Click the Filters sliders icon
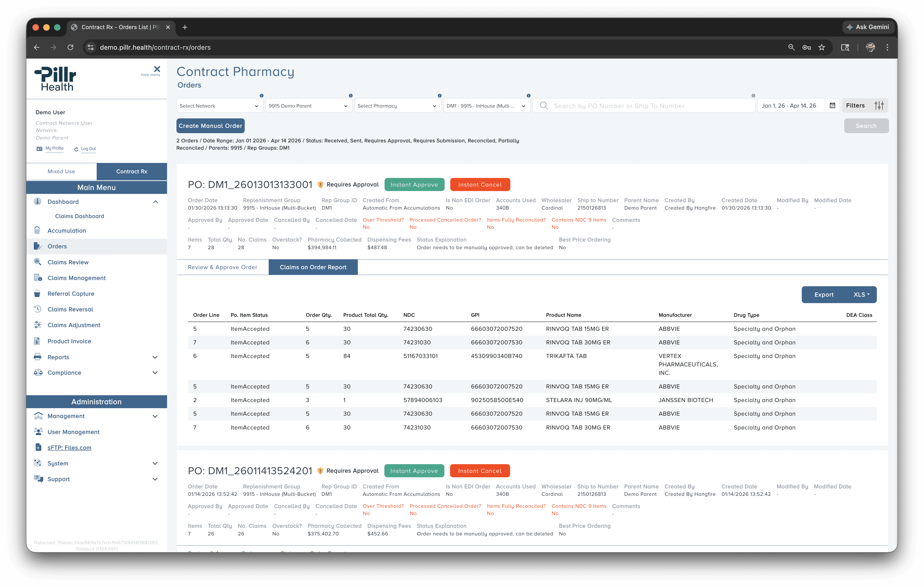 tap(879, 106)
